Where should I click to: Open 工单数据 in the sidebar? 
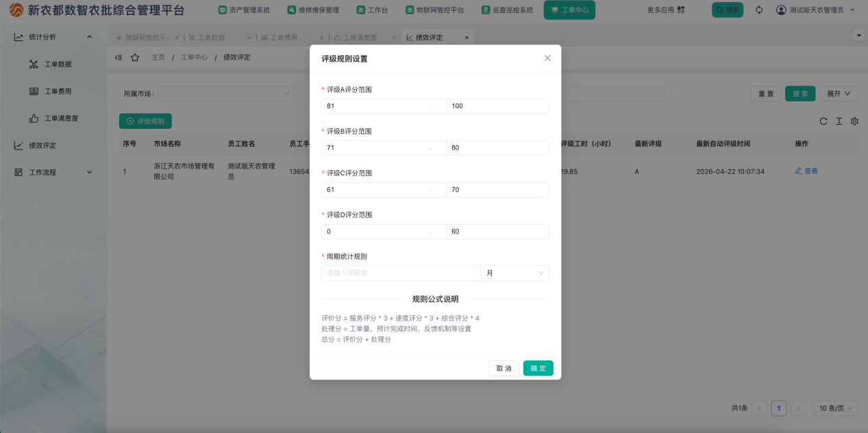coord(58,64)
